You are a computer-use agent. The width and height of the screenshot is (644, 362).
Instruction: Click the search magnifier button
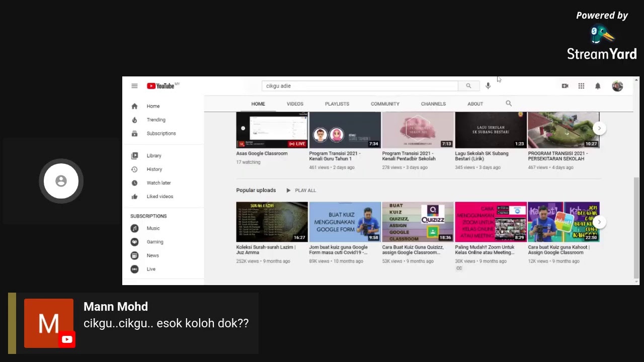[468, 86]
